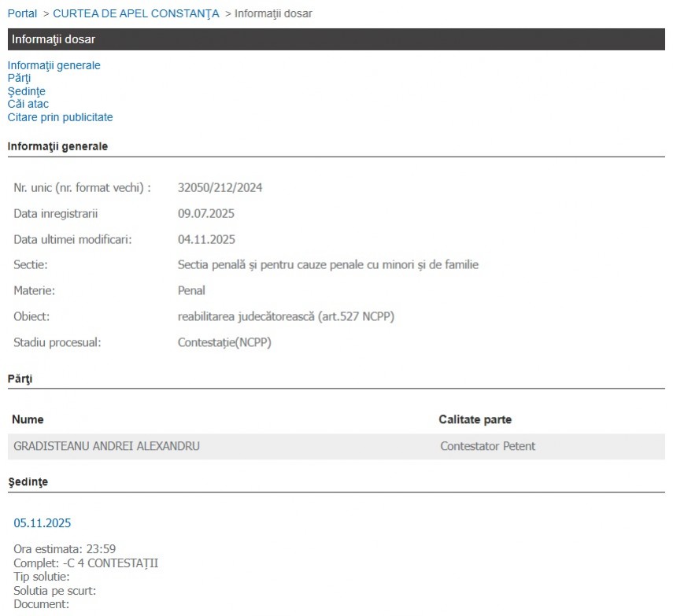Go to CURTEA DE APEL CONSTANȚA breadcrumb
The width and height of the screenshot is (673, 616).
(135, 13)
